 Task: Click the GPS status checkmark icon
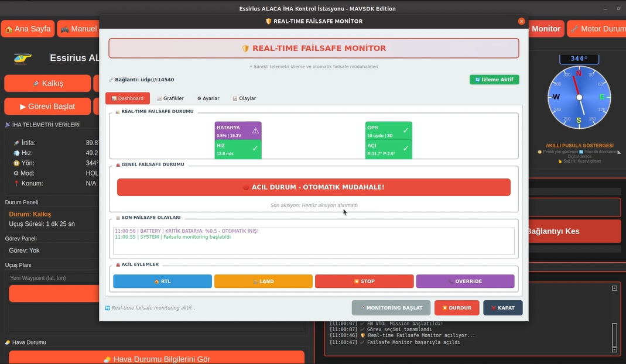coord(405,131)
